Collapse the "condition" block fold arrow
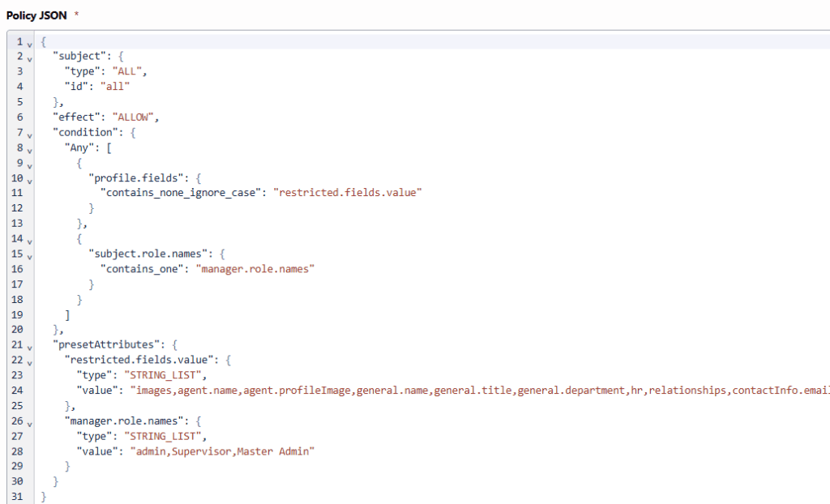Image resolution: width=830 pixels, height=504 pixels. coord(28,133)
